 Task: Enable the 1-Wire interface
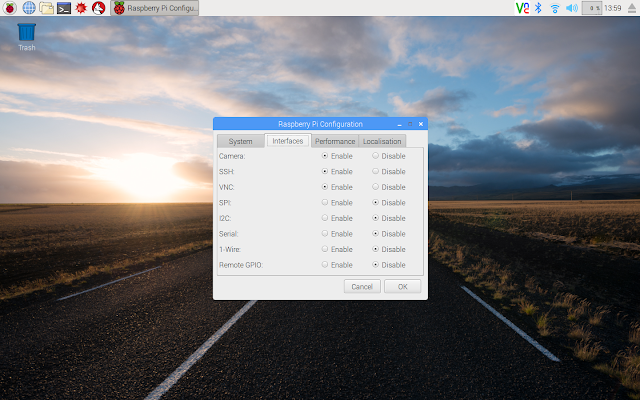click(x=337, y=249)
